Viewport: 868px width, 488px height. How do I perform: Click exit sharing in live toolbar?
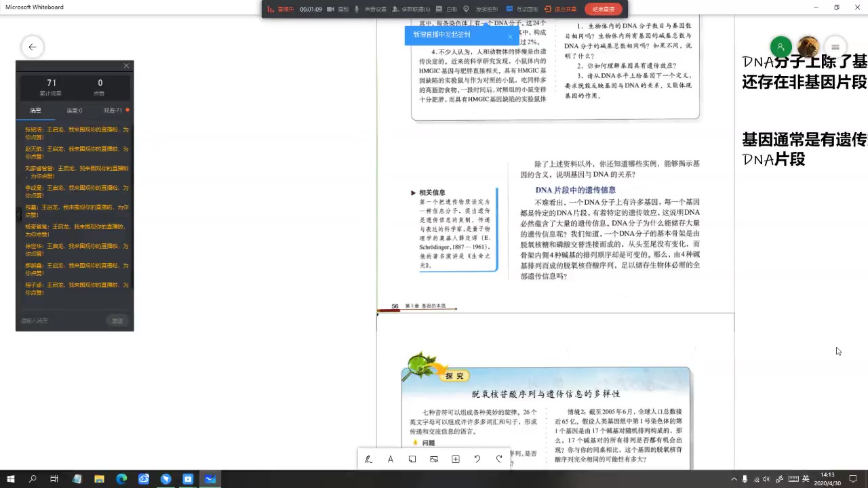click(x=561, y=9)
